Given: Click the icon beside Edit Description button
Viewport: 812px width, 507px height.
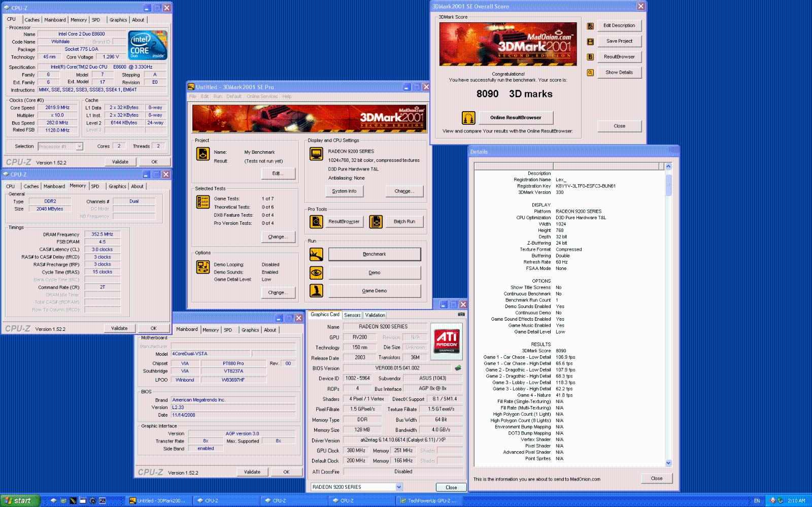Looking at the screenshot, I should [x=590, y=26].
